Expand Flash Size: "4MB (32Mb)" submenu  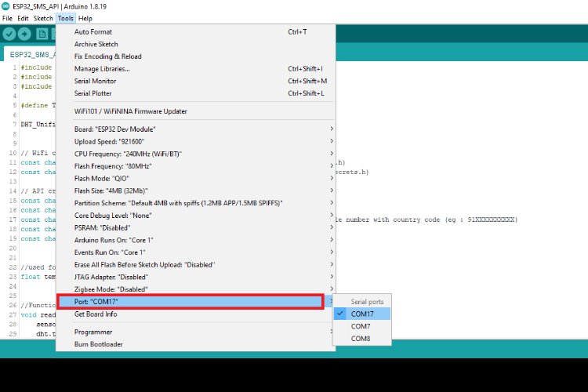click(x=196, y=191)
